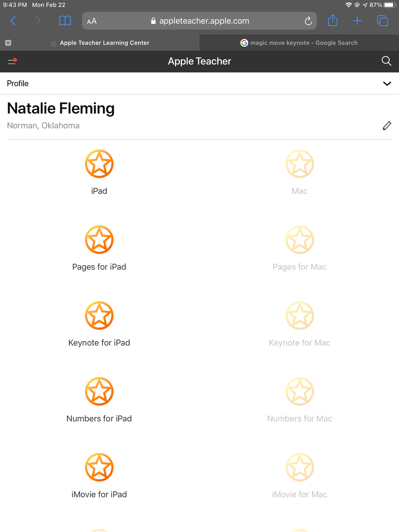Open the faded Mac badge star

[300, 164]
